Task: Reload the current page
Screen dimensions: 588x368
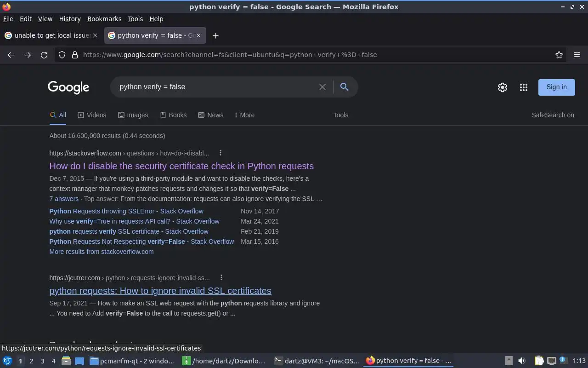Action: (x=44, y=55)
